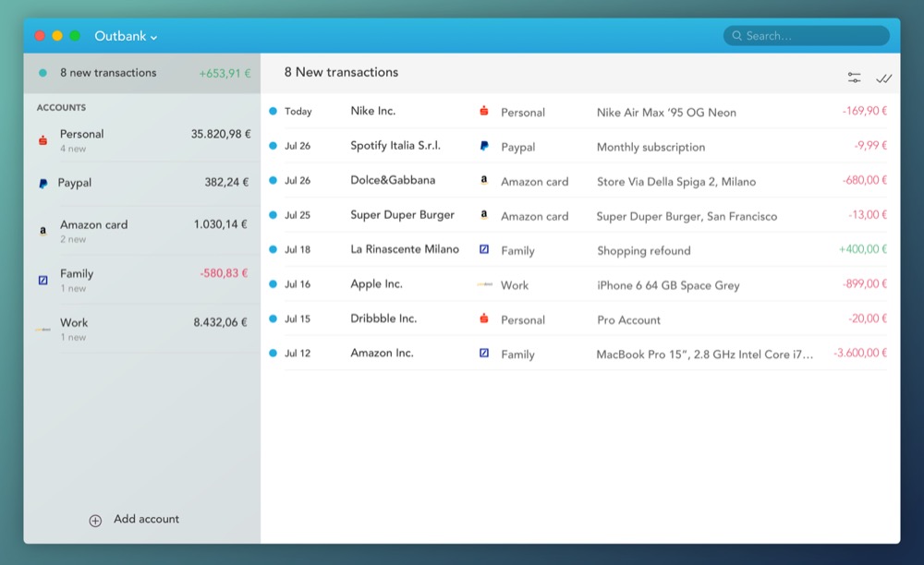Click the -899,00 € amount
Viewport: 924px width, 565px height.
[865, 284]
